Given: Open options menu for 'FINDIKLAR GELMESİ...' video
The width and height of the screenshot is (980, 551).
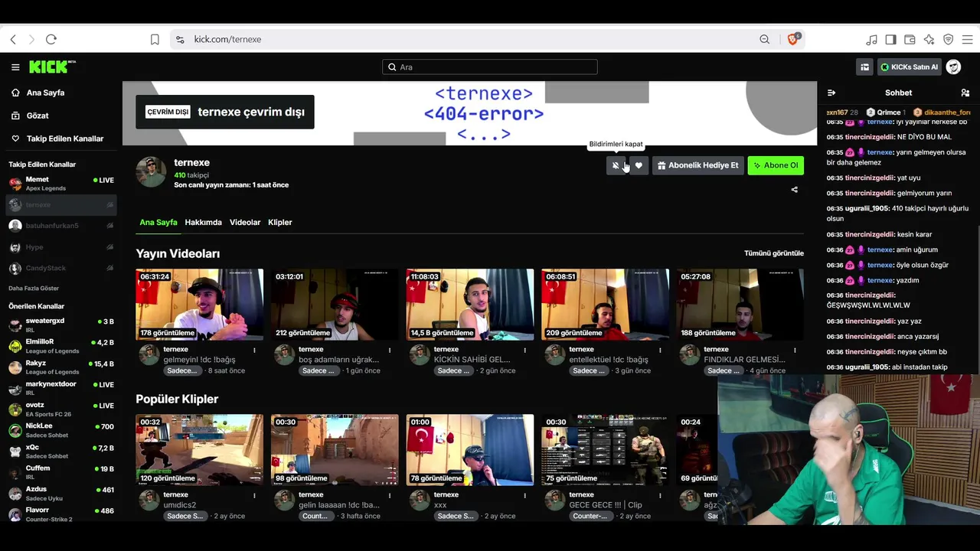Looking at the screenshot, I should (795, 350).
